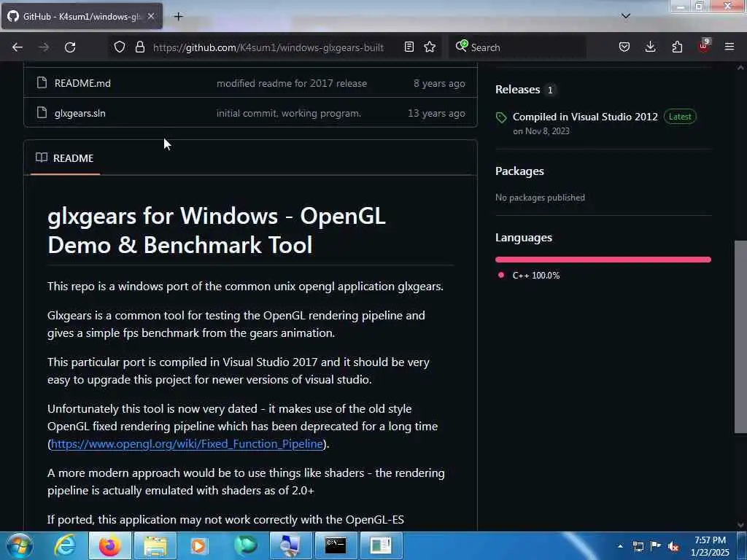Screen dimensions: 747x560
Task: Open the Firefox hamburger menu
Action: pyautogui.click(x=729, y=47)
